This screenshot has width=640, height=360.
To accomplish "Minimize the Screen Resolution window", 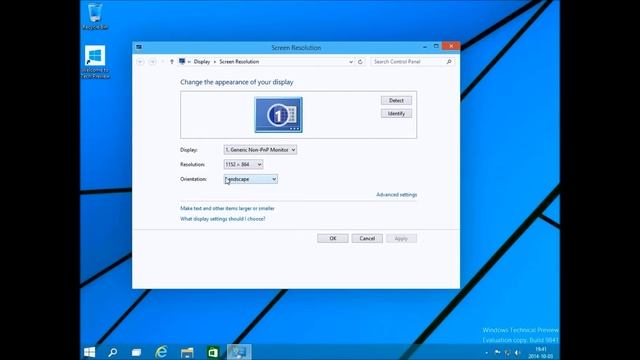I will point(425,47).
